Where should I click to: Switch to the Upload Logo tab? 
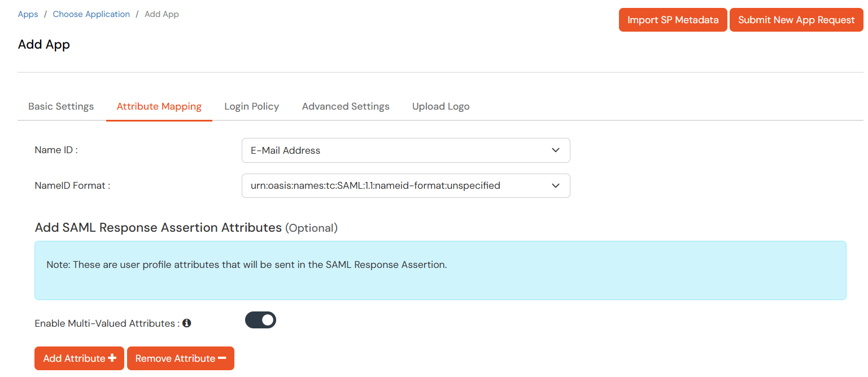click(x=440, y=106)
